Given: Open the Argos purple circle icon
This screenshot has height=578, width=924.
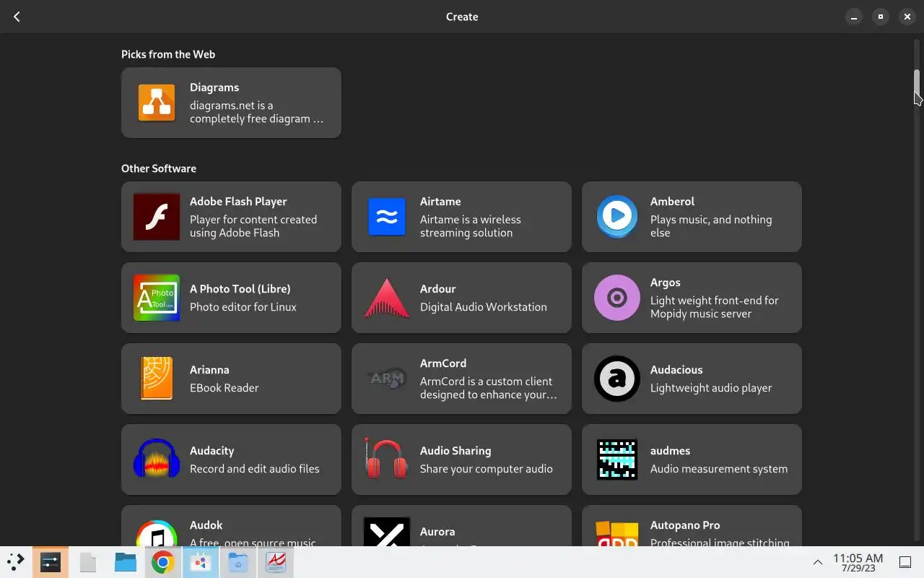Looking at the screenshot, I should 617,298.
